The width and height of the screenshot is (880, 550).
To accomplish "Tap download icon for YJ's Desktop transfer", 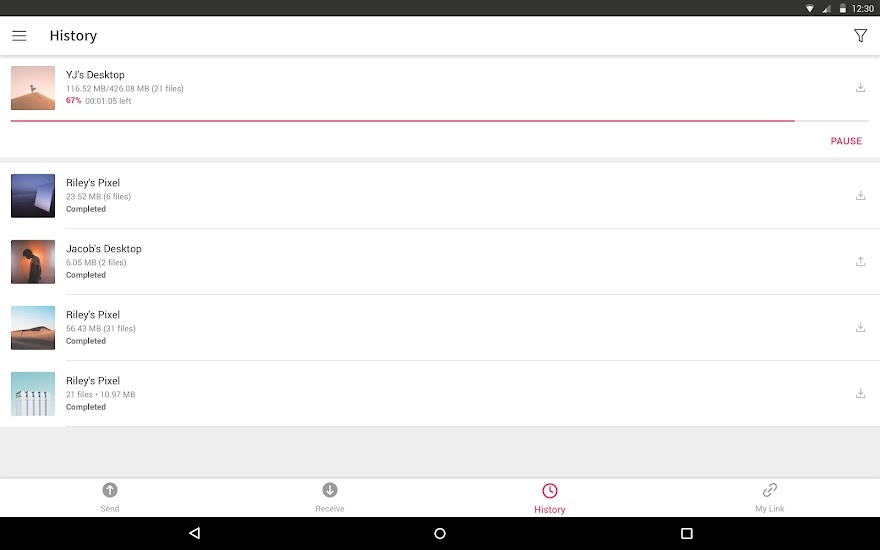I will coord(860,88).
